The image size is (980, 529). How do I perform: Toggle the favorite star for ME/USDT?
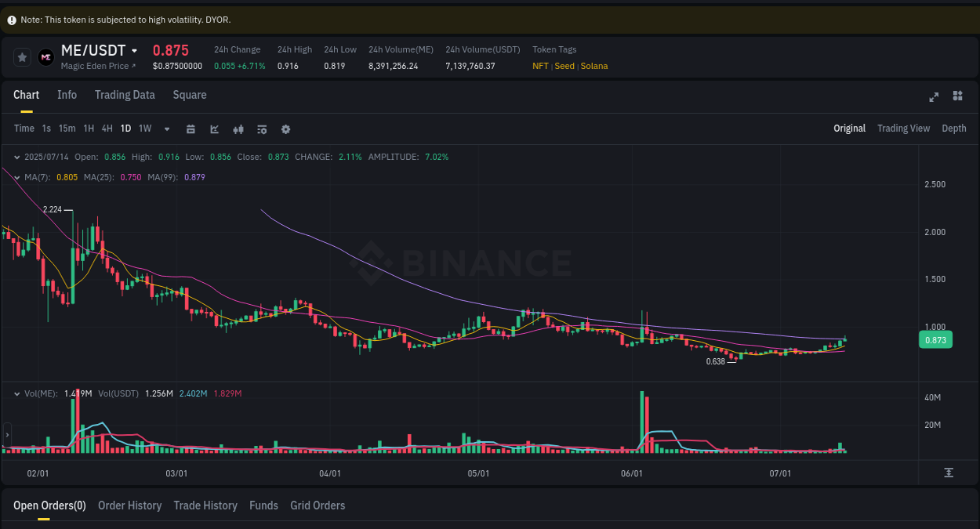click(x=22, y=56)
